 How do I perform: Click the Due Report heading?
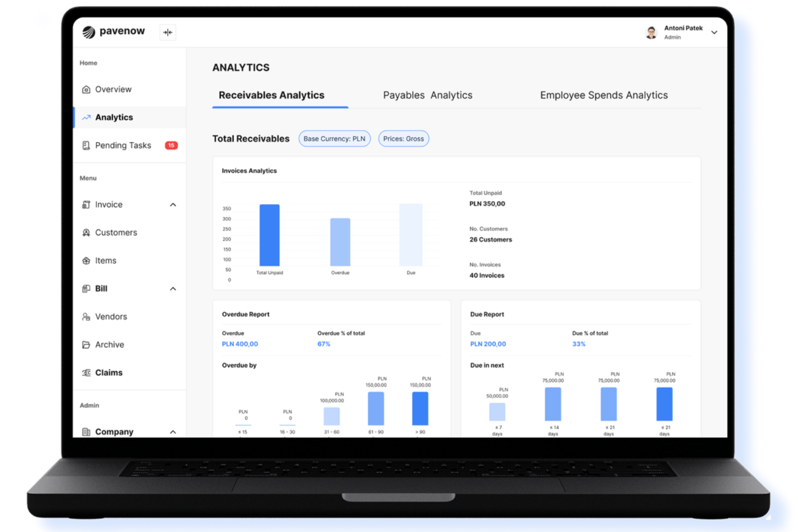pos(487,314)
